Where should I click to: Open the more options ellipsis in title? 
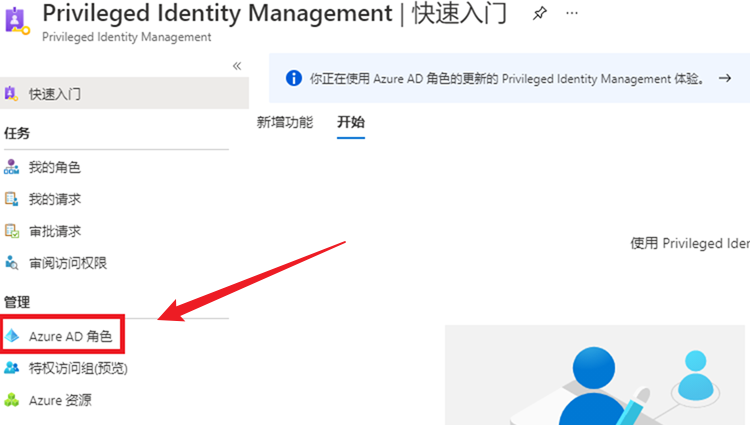[x=571, y=14]
